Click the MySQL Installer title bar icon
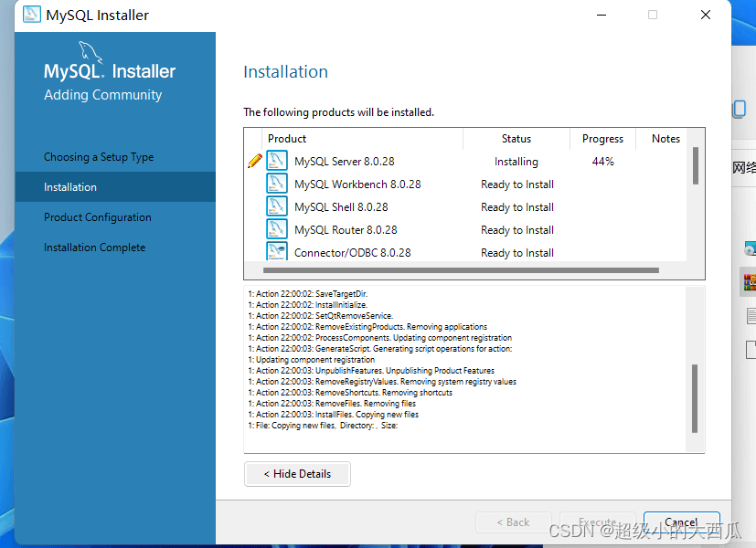Viewport: 756px width, 548px height. [x=32, y=15]
